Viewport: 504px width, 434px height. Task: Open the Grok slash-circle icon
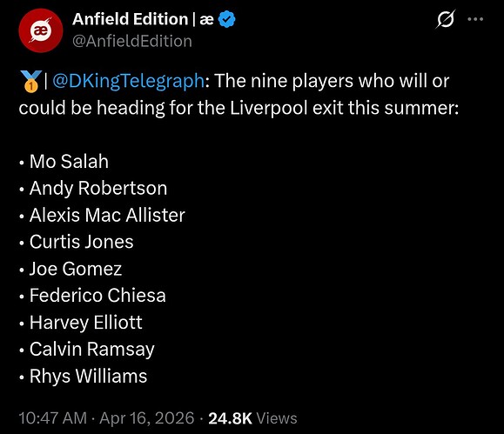[446, 19]
